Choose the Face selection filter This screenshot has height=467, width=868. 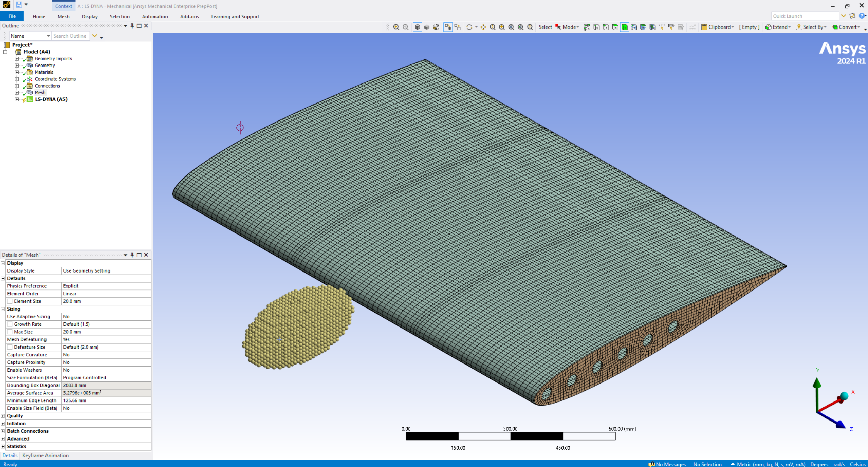(615, 27)
